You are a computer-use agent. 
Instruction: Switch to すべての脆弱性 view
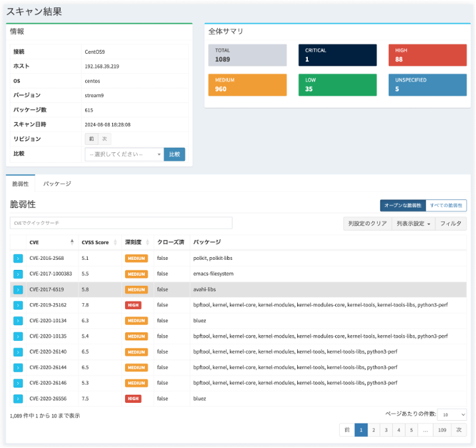pos(446,205)
